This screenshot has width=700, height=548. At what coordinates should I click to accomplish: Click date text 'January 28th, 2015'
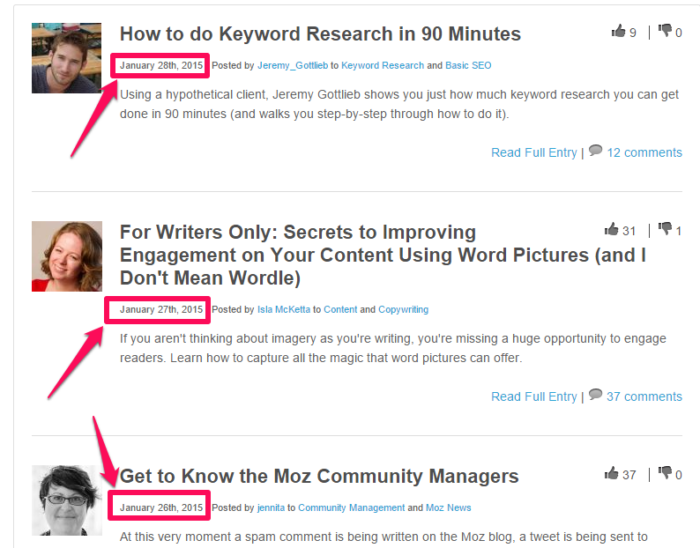pos(161,66)
